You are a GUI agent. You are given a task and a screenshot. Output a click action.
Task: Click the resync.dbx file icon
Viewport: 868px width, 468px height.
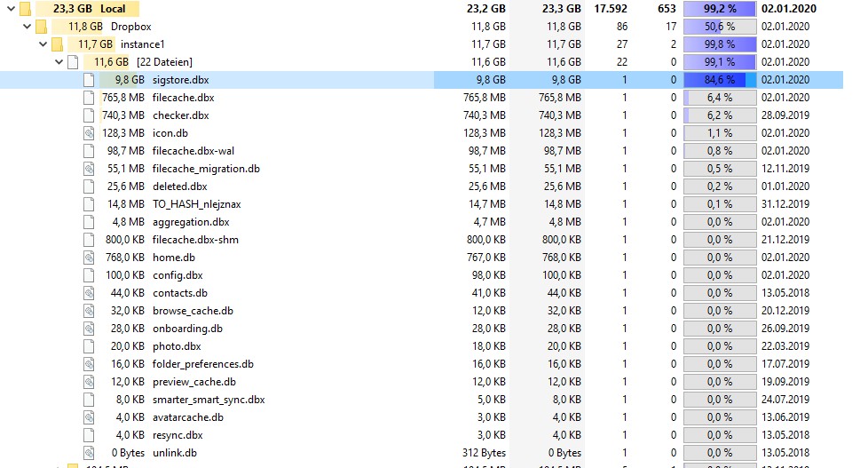coord(89,435)
